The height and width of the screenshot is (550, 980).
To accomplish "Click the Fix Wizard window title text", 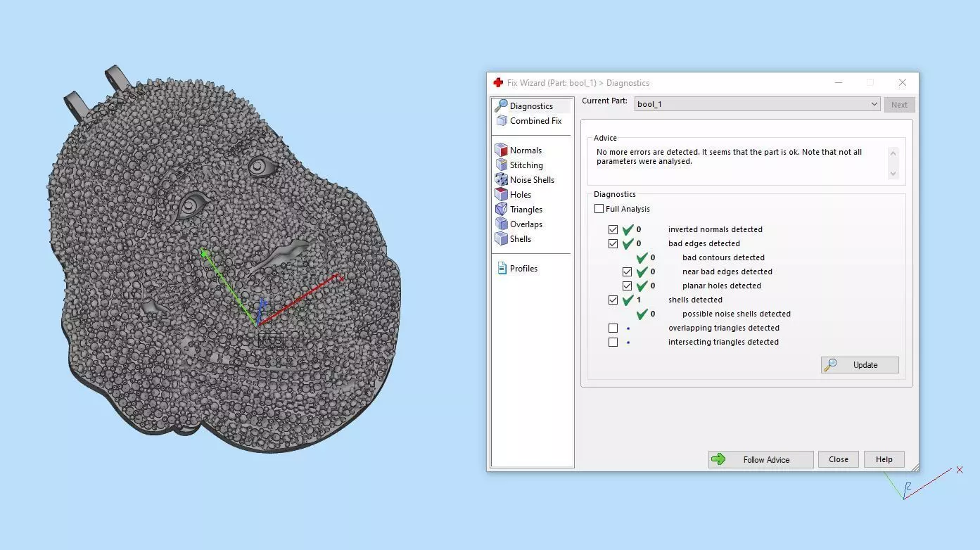I will pos(578,82).
